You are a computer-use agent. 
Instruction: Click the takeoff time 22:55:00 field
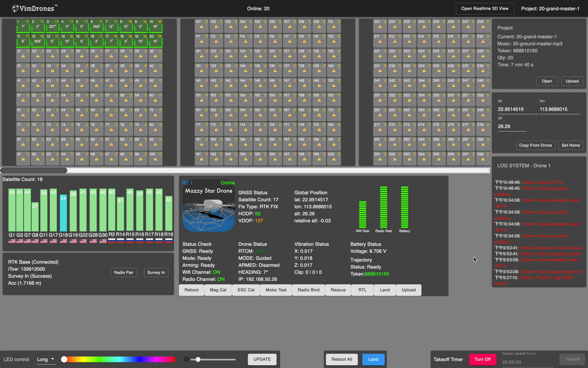click(x=528, y=363)
